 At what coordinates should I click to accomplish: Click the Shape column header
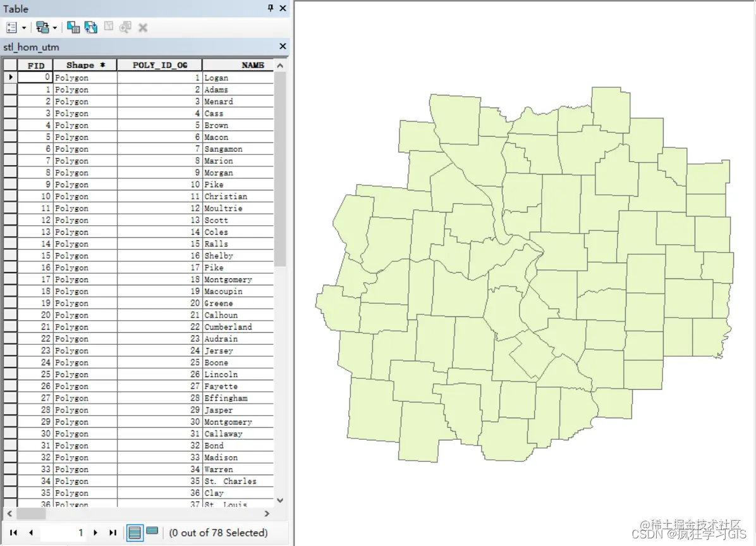click(85, 65)
